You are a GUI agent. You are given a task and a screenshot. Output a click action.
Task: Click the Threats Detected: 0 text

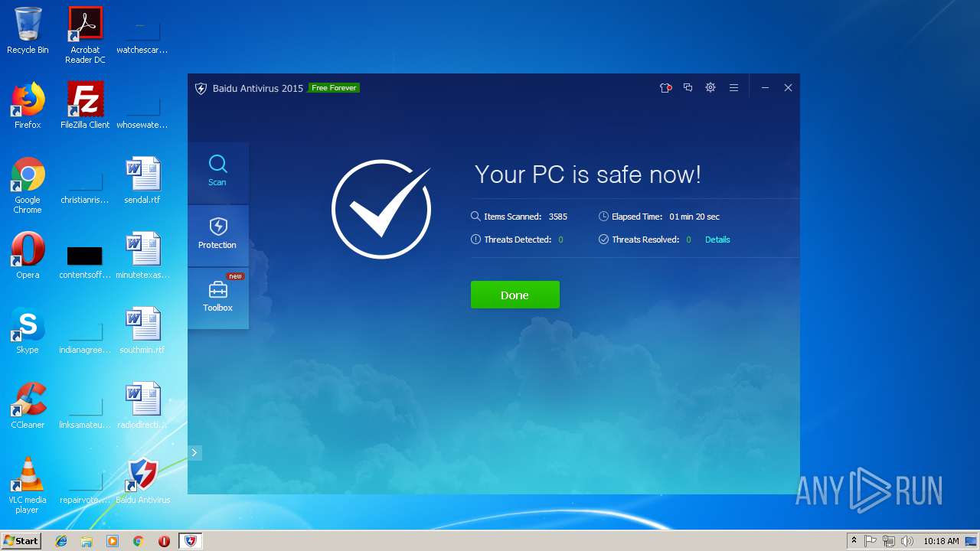pos(518,240)
